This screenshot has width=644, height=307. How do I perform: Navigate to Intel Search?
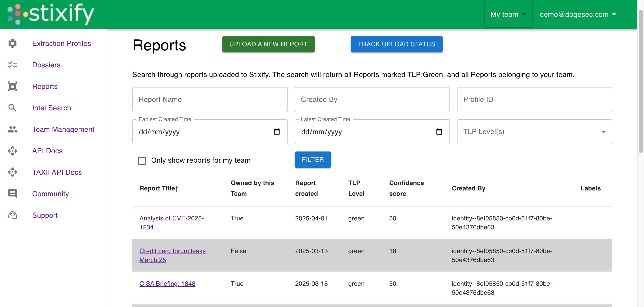(x=51, y=108)
